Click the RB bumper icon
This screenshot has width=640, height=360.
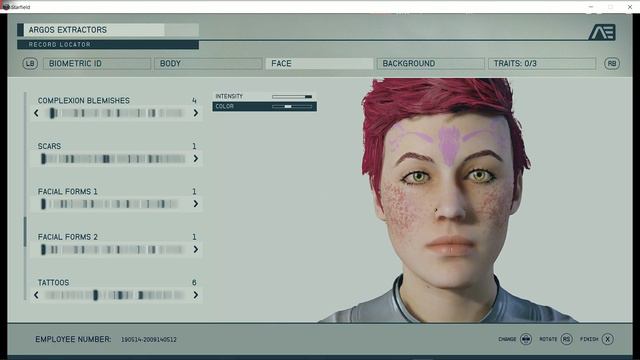[612, 64]
